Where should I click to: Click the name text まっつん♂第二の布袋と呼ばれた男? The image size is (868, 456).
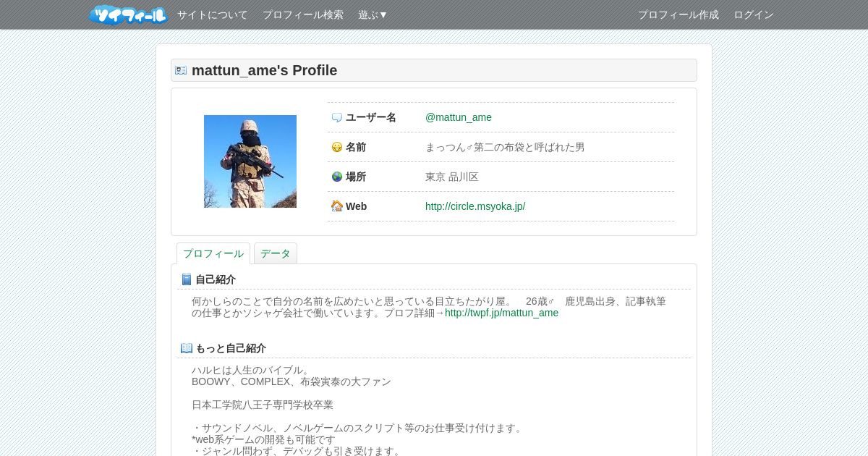[x=505, y=147]
